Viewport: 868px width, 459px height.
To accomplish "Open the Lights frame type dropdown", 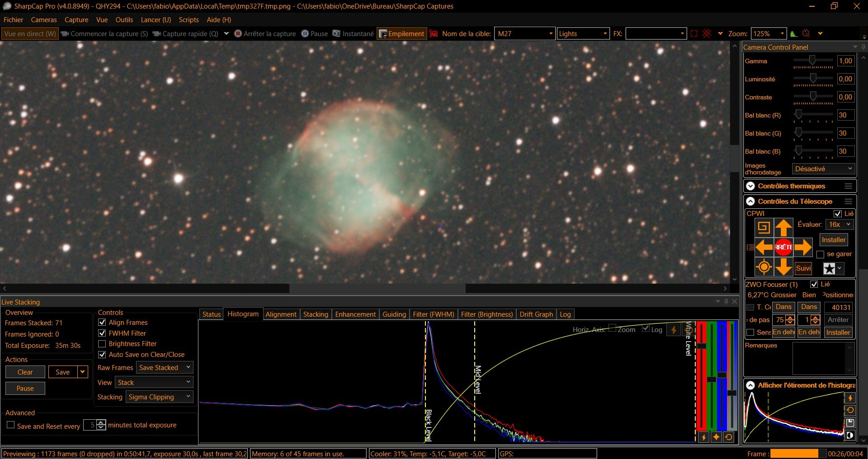I will [x=583, y=34].
